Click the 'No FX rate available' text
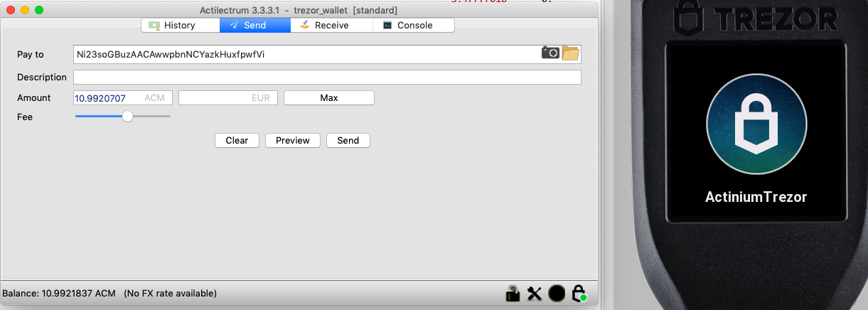868x310 pixels. click(170, 293)
